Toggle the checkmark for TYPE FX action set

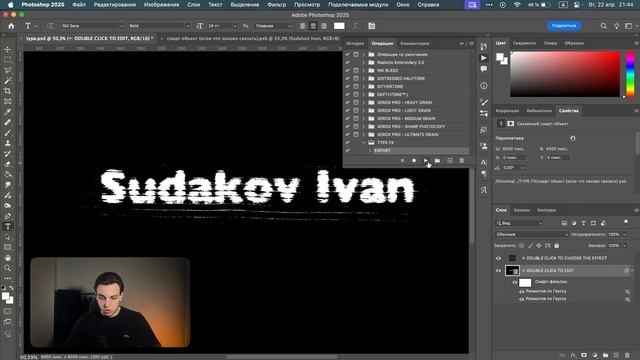coord(347,142)
